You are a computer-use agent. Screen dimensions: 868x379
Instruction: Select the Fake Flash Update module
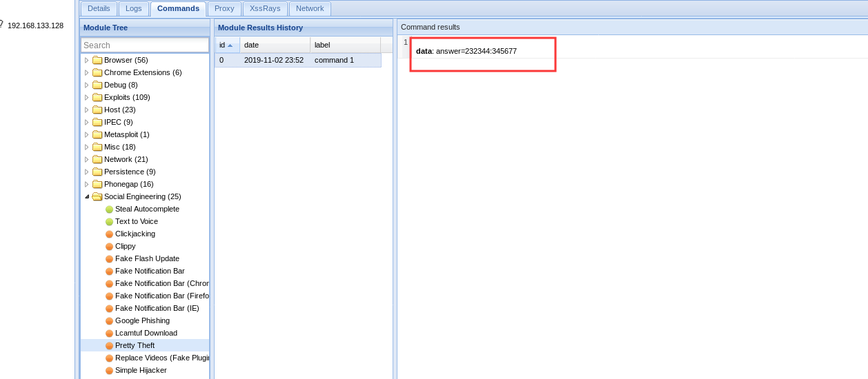coord(147,258)
